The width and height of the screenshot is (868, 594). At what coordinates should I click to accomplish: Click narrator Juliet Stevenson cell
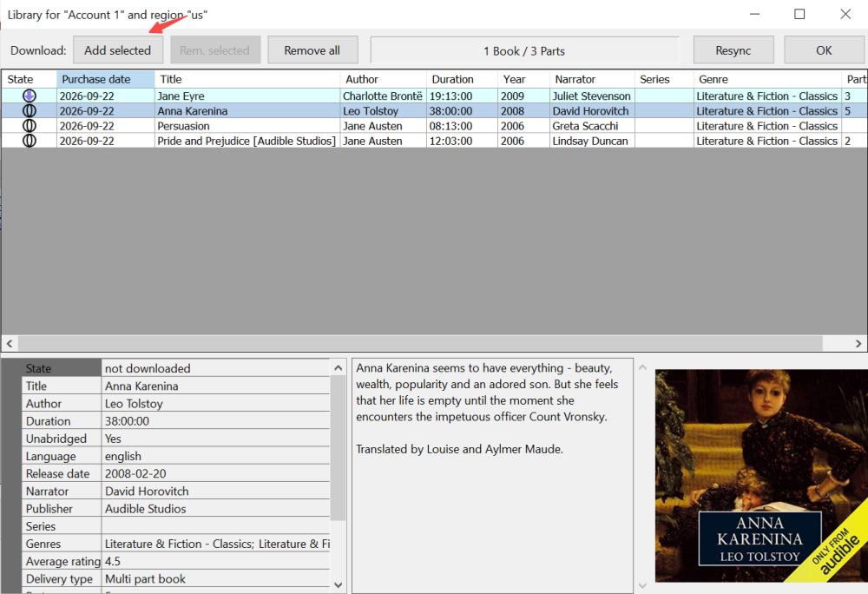pos(592,96)
